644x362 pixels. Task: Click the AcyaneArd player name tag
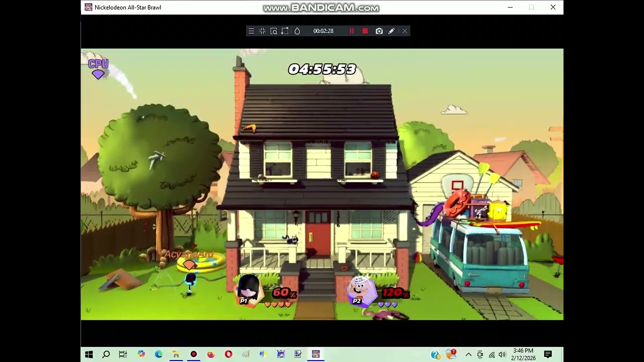point(189,254)
